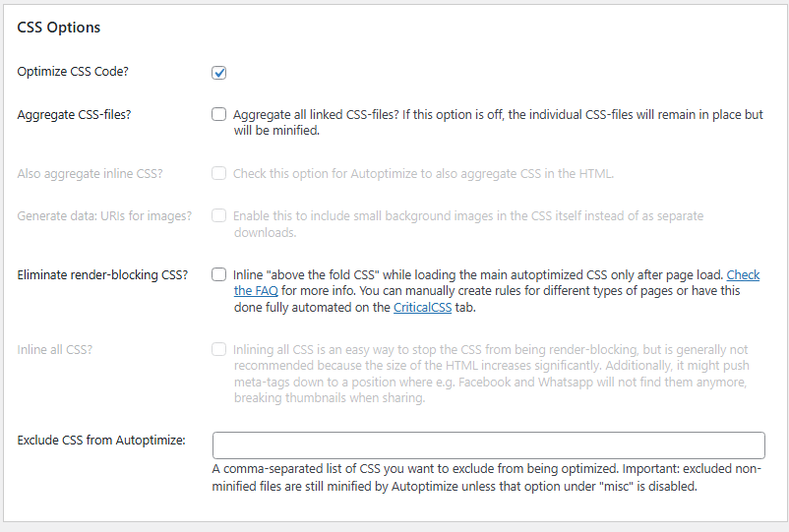Image resolution: width=789 pixels, height=532 pixels.
Task: Click the "CSS Options" section heading
Action: click(x=59, y=28)
